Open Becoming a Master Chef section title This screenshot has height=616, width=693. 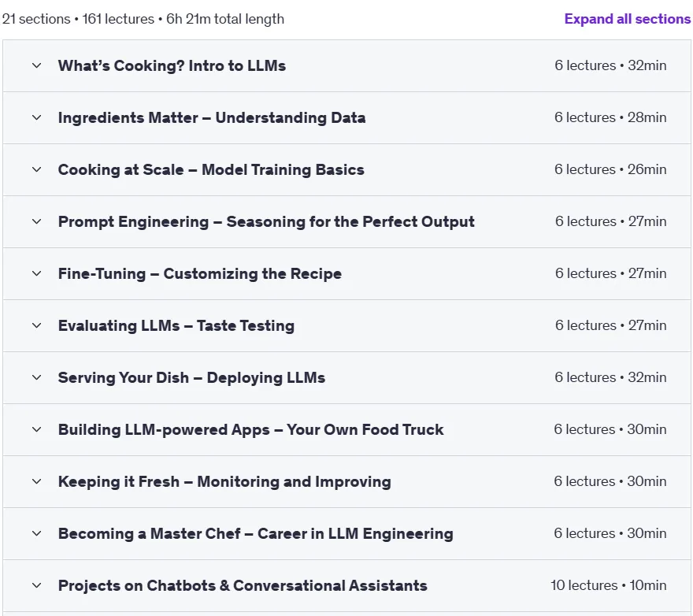pos(255,534)
